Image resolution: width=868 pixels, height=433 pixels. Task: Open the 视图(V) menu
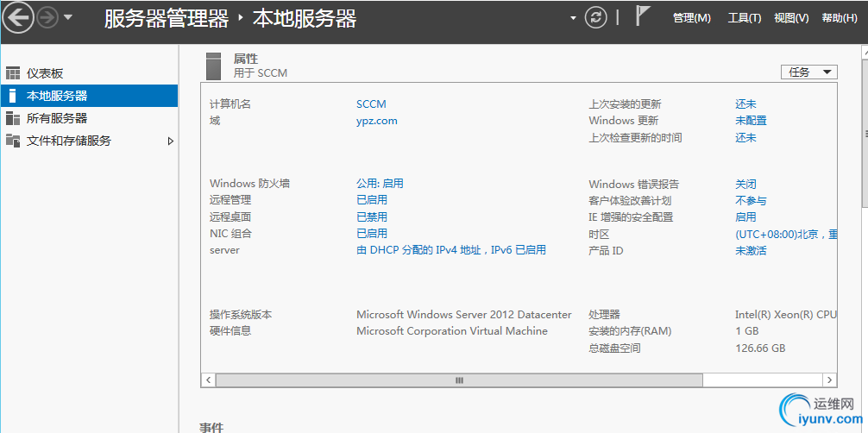791,18
